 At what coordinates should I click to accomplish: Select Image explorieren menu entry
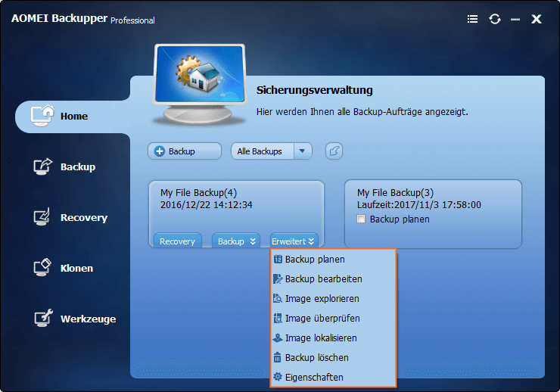pos(334,298)
